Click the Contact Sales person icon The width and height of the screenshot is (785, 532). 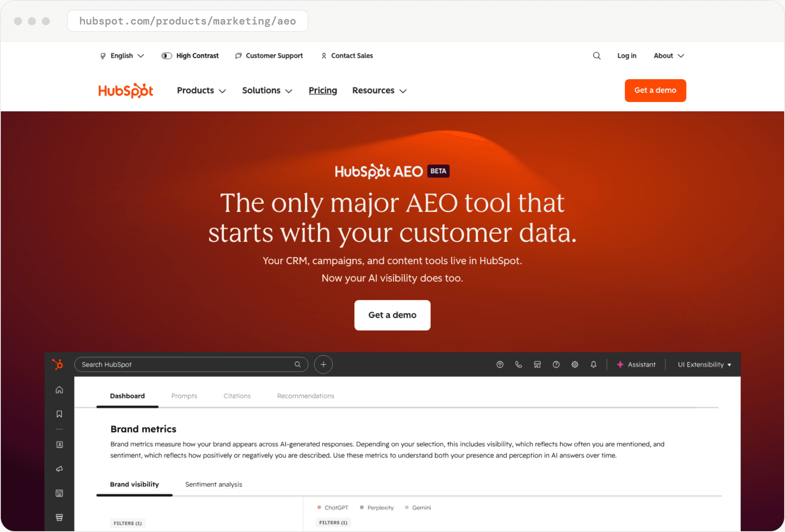click(x=324, y=56)
